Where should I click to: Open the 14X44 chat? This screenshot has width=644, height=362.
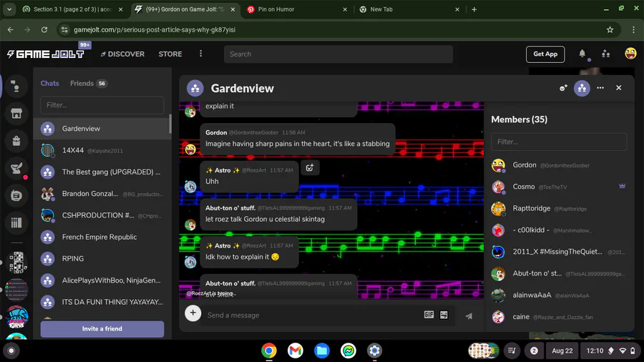pyautogui.click(x=102, y=150)
